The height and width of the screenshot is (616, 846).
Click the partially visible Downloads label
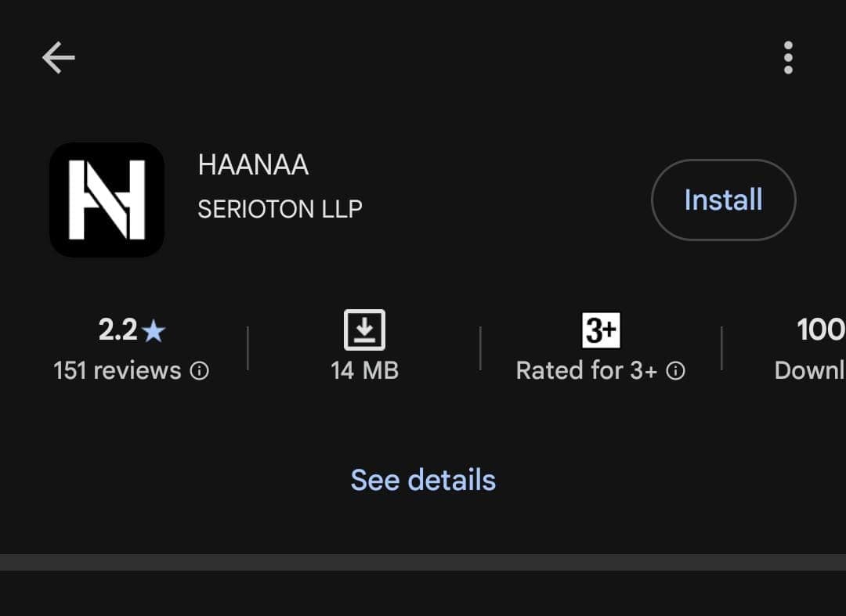pos(809,370)
